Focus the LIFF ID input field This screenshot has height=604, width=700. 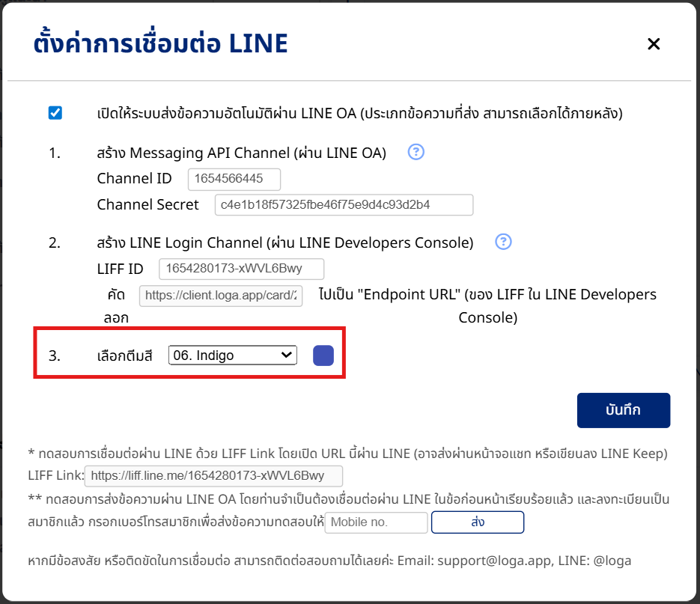(x=242, y=269)
